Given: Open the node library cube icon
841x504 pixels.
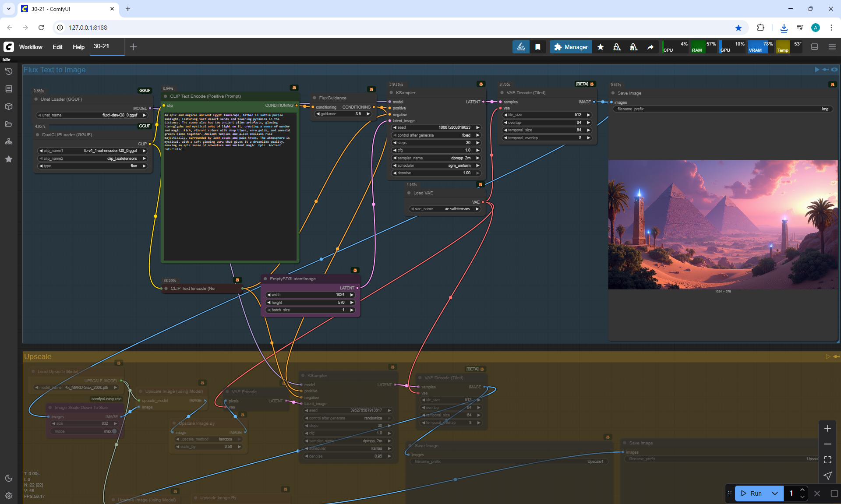Looking at the screenshot, I should (8, 106).
